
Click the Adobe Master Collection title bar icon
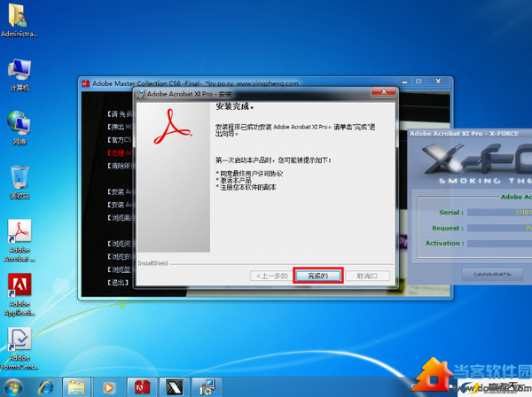86,83
